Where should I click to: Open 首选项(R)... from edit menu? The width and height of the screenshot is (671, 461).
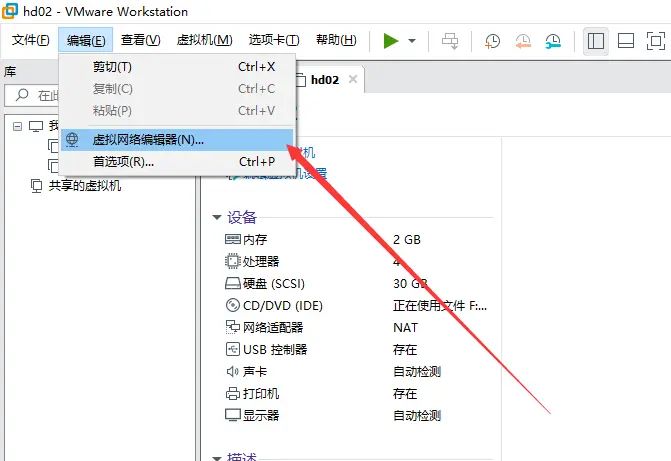pyautogui.click(x=177, y=162)
